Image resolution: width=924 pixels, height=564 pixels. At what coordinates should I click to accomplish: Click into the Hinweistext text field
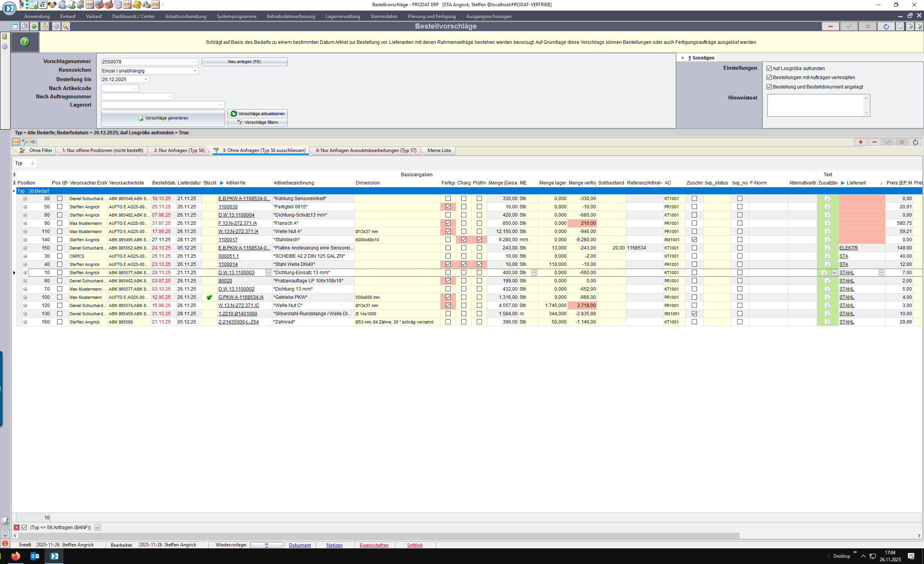pos(815,105)
